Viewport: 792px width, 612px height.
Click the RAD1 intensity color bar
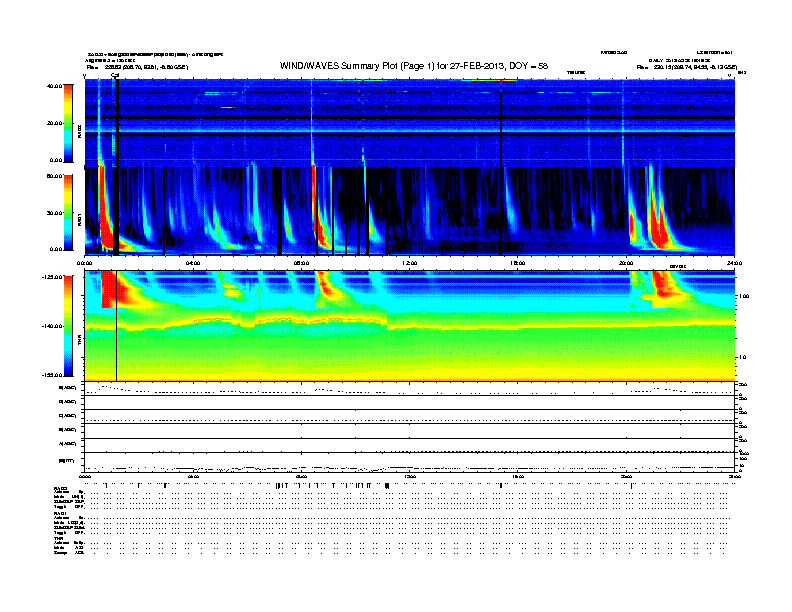click(68, 212)
